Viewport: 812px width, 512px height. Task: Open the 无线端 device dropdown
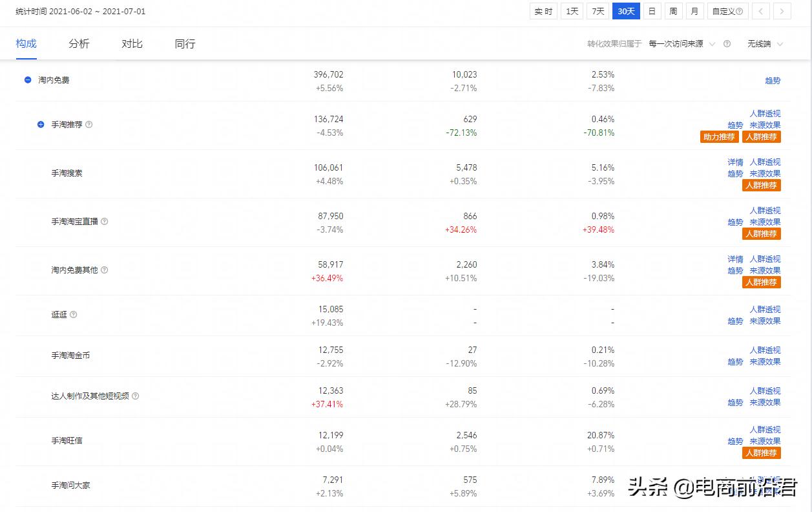click(x=765, y=44)
